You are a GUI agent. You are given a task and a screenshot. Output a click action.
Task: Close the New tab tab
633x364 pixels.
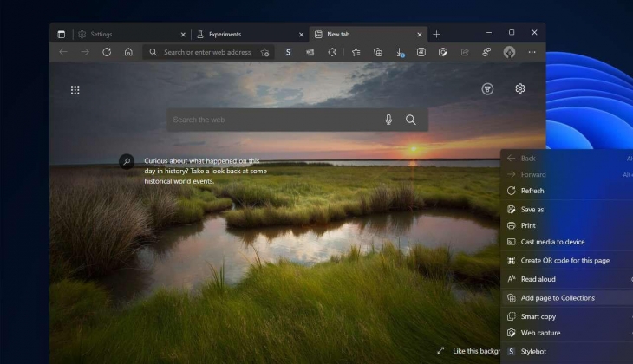(420, 35)
